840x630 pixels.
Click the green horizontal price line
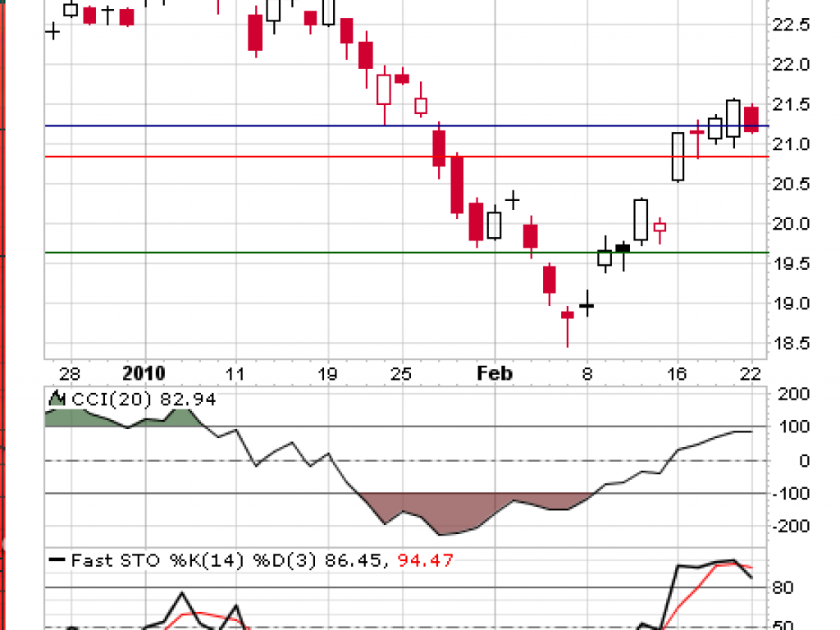click(x=407, y=253)
